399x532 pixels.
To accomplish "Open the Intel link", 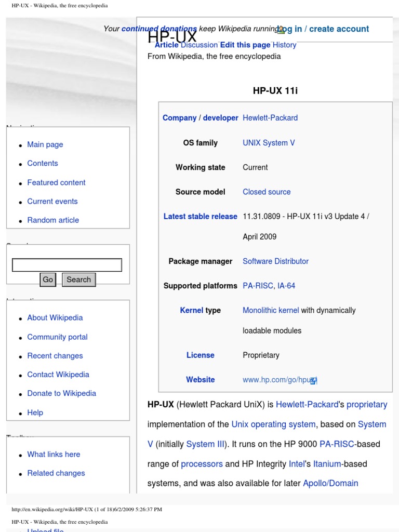I will click(x=297, y=464).
